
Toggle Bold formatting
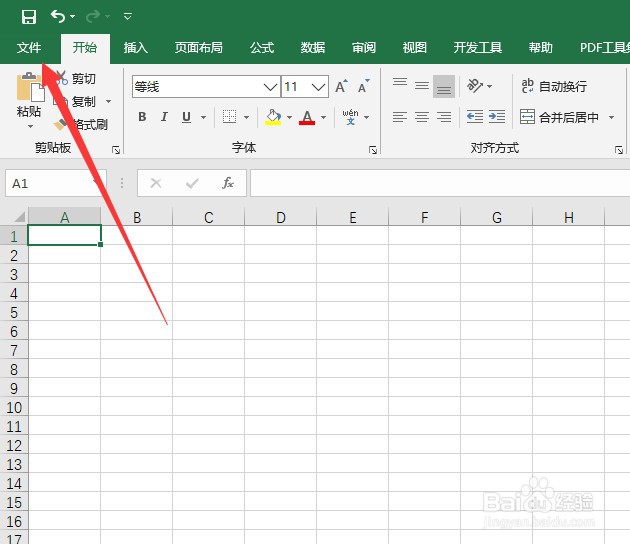(x=142, y=117)
